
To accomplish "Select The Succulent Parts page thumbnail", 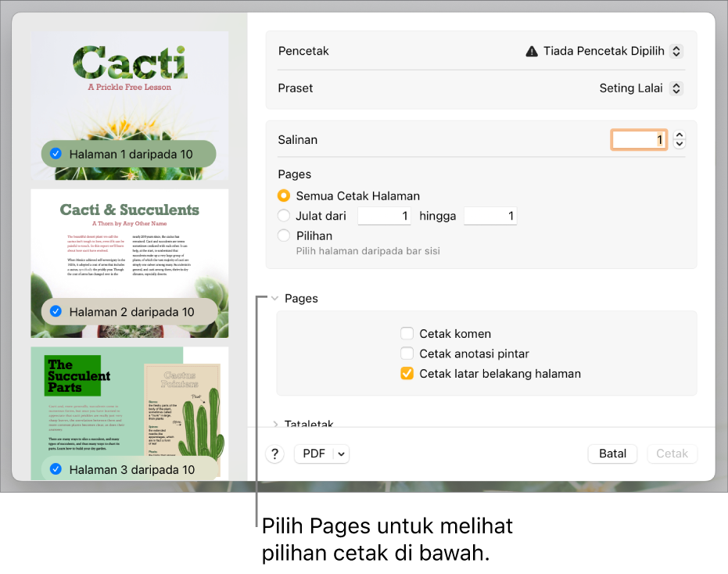I will 130,414.
